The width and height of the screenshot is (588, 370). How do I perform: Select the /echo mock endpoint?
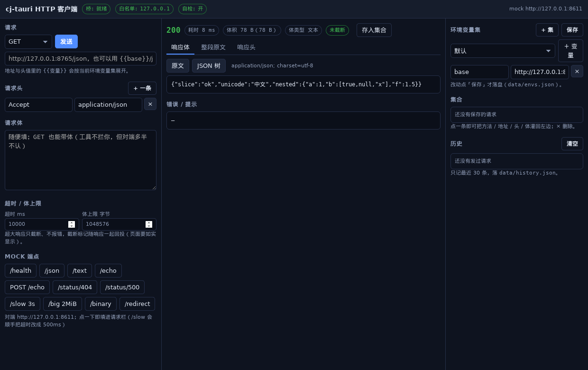pyautogui.click(x=108, y=271)
